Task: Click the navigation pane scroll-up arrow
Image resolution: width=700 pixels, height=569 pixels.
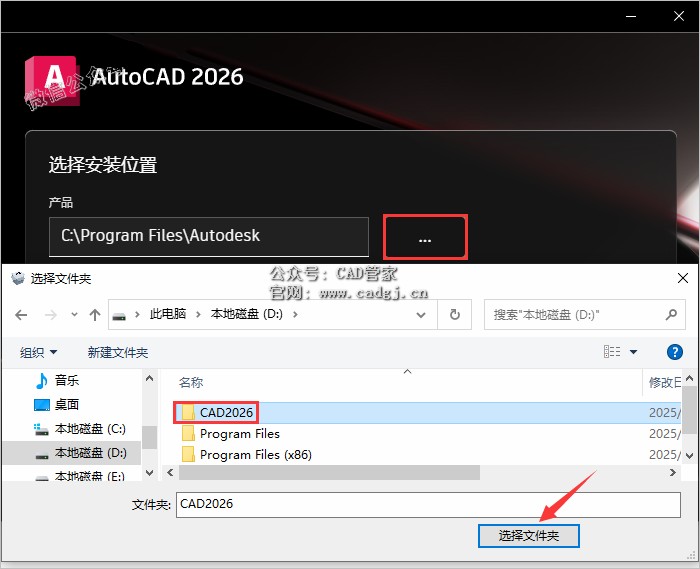Action: pos(150,378)
